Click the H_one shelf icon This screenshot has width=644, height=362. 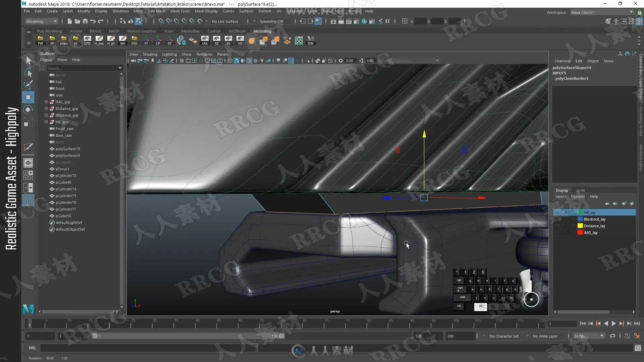pyautogui.click(x=99, y=40)
